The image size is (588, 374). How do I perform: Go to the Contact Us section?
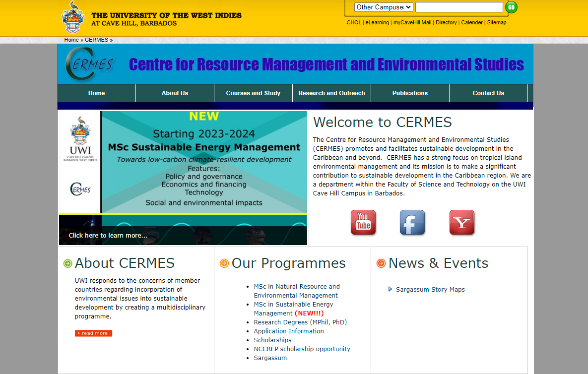(488, 93)
